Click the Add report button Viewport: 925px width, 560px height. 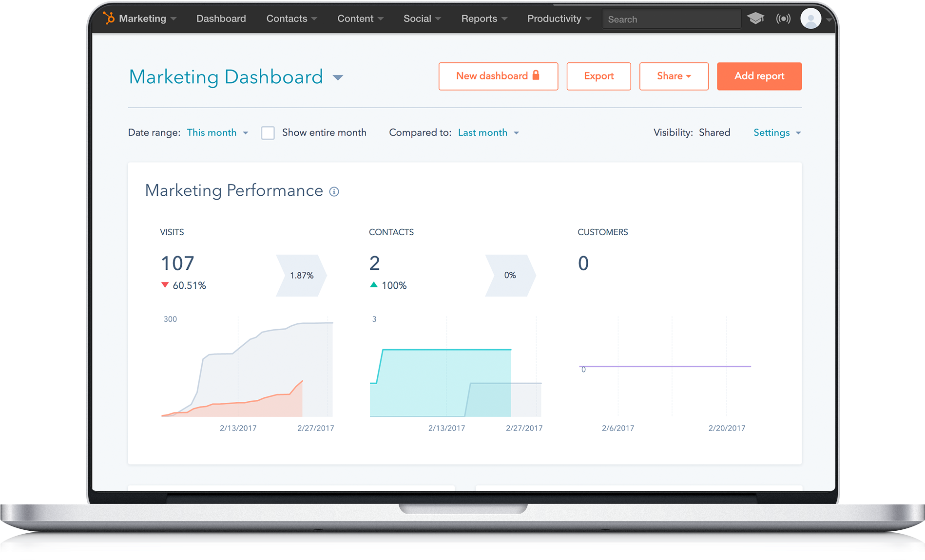759,76
